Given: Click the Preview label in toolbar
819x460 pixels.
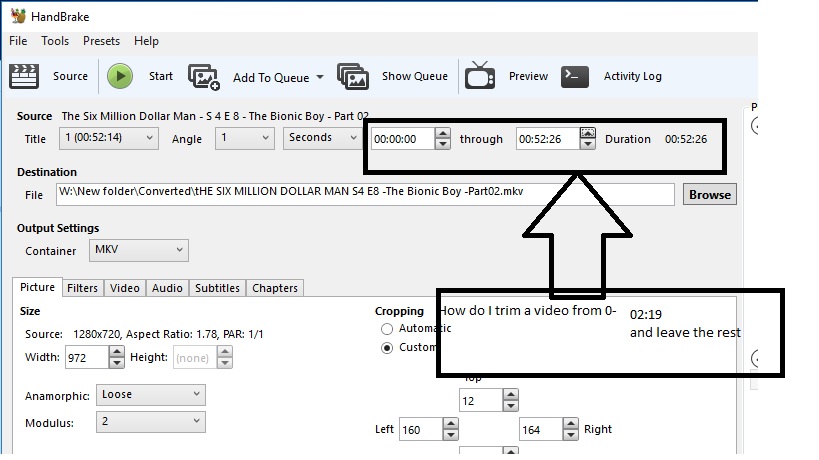Looking at the screenshot, I should point(529,76).
